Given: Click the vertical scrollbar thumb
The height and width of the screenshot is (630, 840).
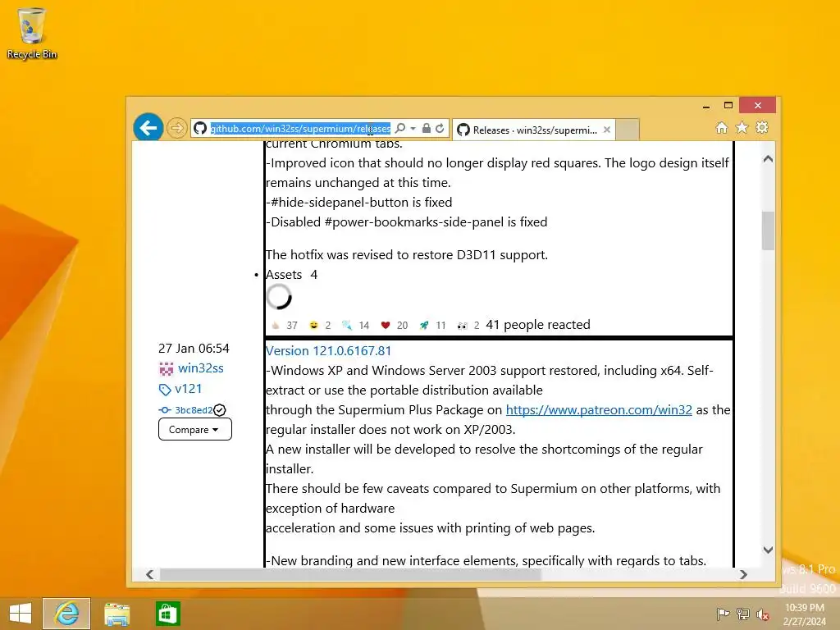Looking at the screenshot, I should point(768,231).
